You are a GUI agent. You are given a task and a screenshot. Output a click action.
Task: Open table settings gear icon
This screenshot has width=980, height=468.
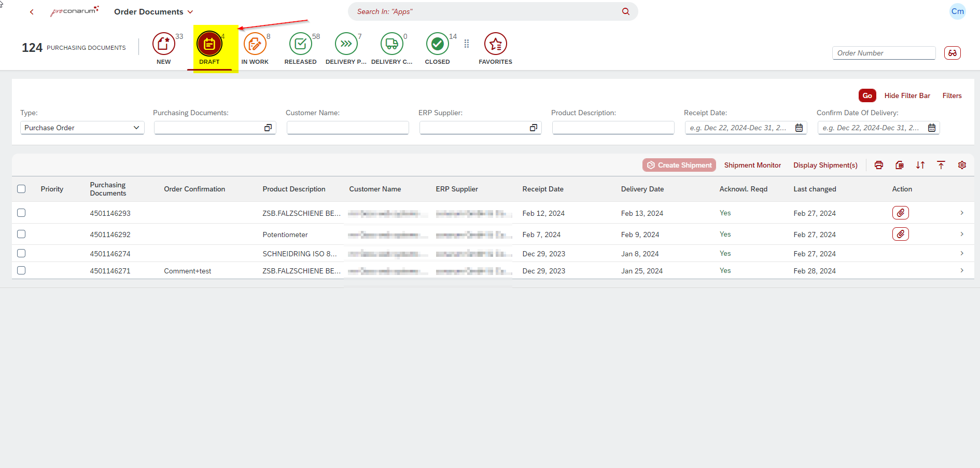[x=962, y=165]
